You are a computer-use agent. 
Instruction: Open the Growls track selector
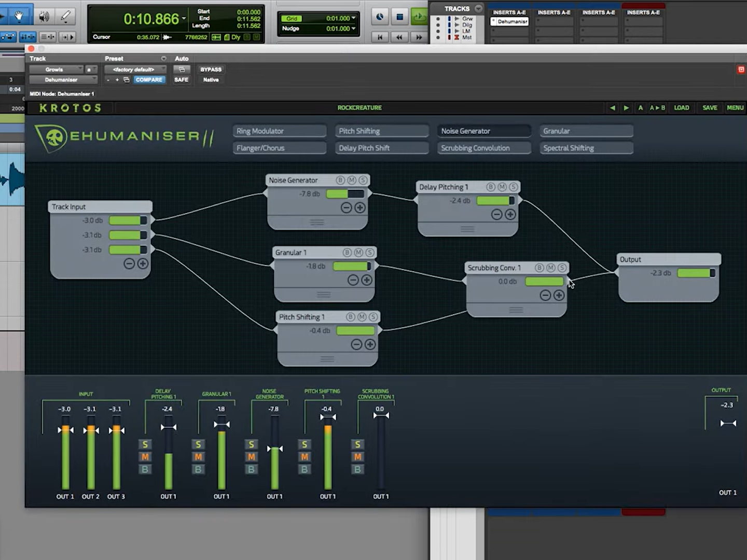tap(56, 69)
